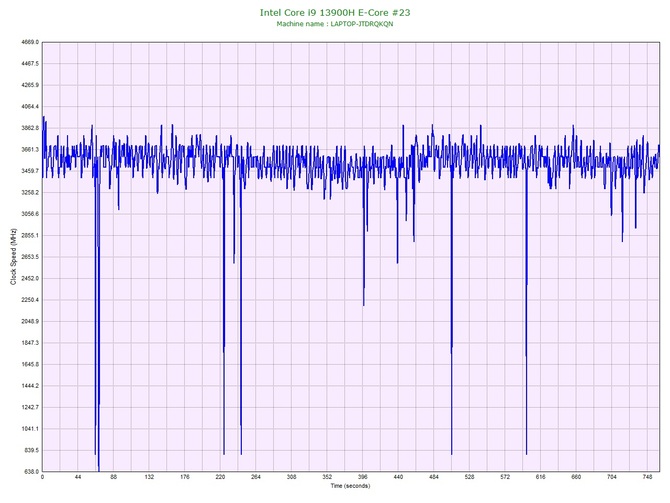Click the y-axis value 1041.1

click(x=30, y=429)
